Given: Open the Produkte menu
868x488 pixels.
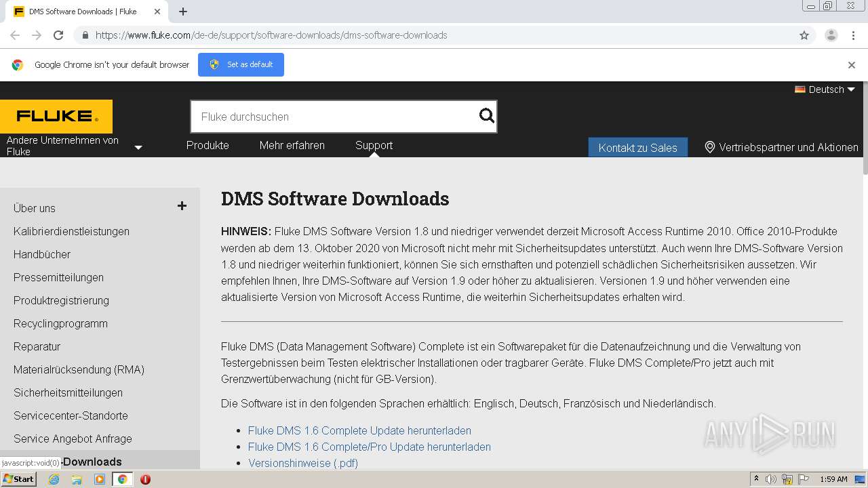Looking at the screenshot, I should (x=208, y=146).
